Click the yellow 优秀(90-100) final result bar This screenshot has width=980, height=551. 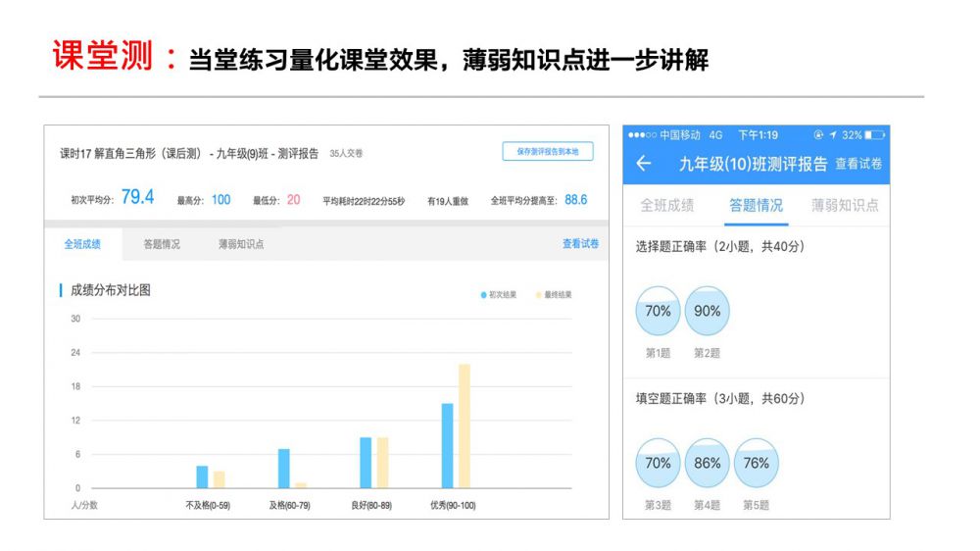(x=465, y=426)
